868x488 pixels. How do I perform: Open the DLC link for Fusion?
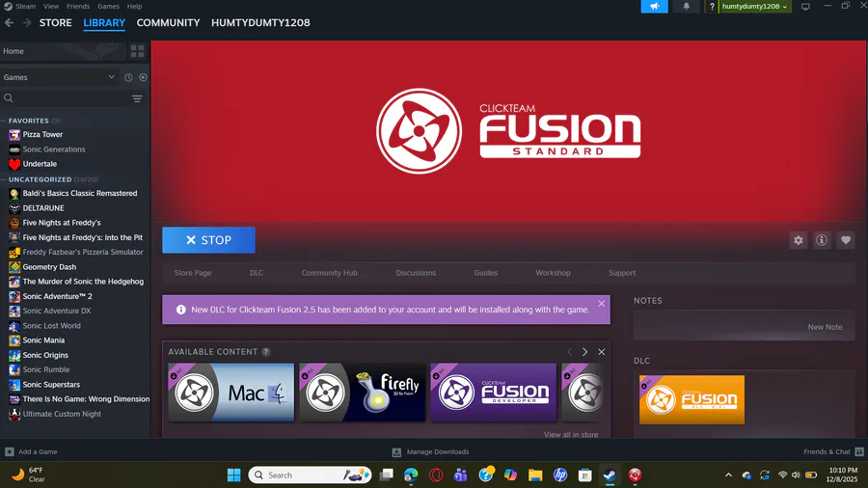coord(257,273)
